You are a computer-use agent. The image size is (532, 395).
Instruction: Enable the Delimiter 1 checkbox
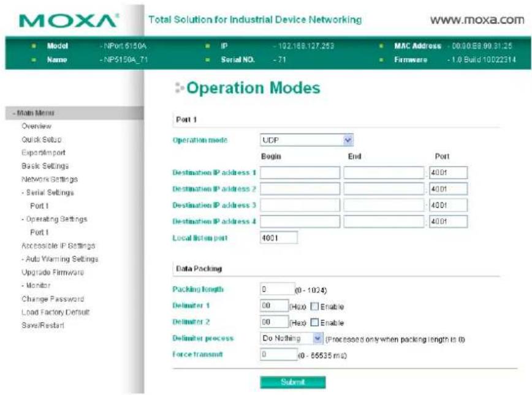(x=315, y=306)
